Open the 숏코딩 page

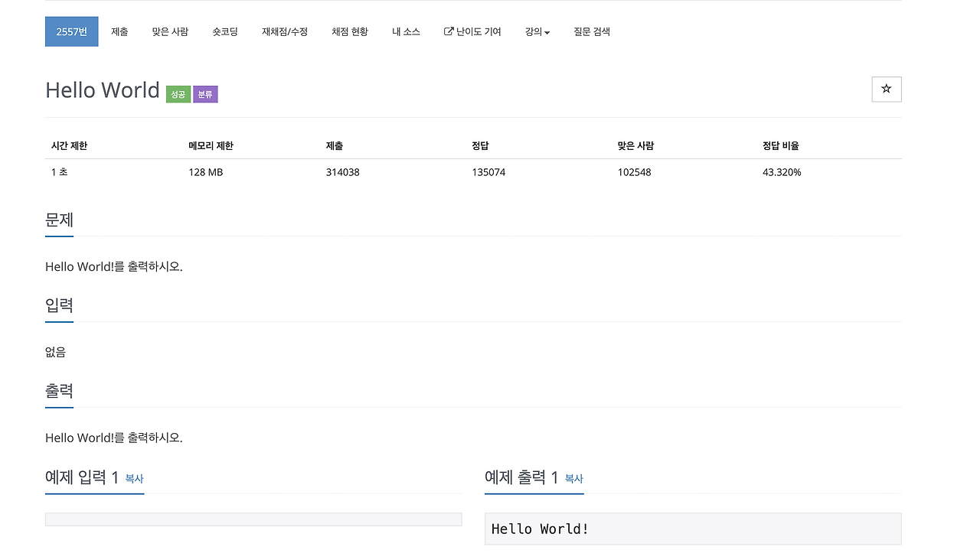[225, 31]
